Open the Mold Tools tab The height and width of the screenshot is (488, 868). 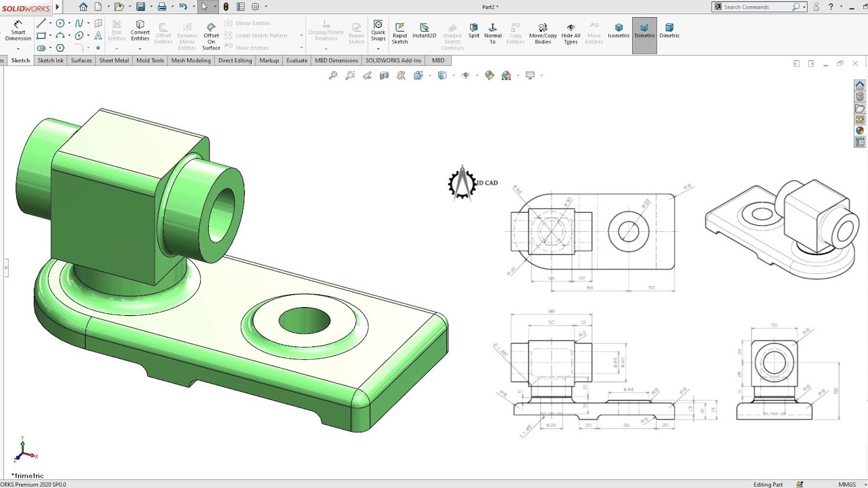[x=150, y=60]
